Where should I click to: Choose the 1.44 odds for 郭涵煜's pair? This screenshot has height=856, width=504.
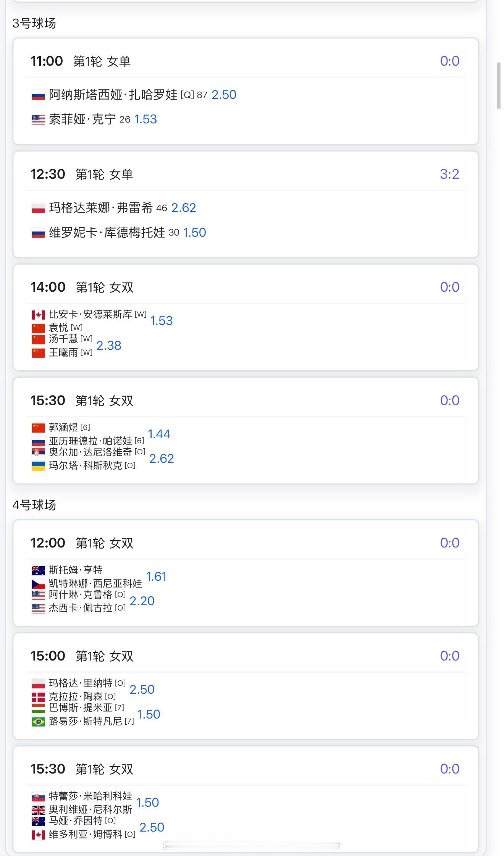[159, 434]
